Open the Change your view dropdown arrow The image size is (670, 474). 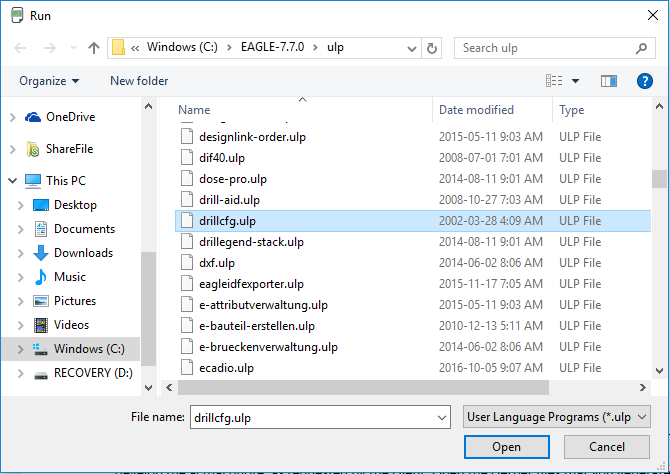click(x=576, y=81)
